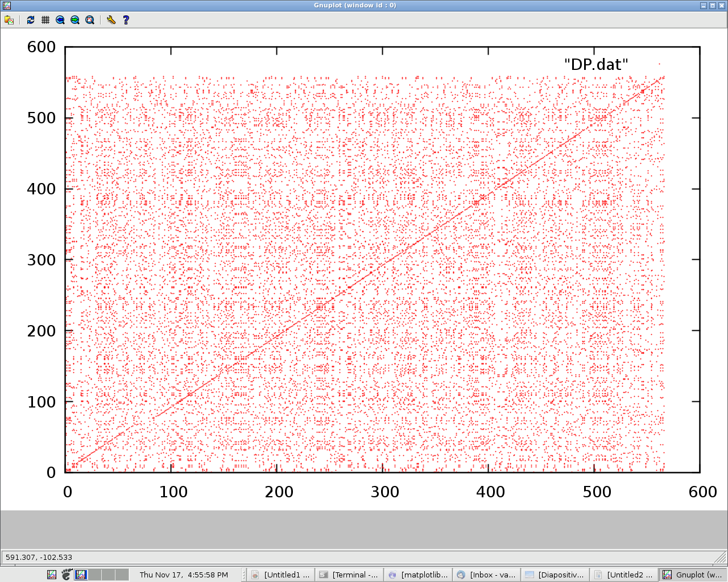Toggle grid lines on the scatter plot

(x=45, y=20)
